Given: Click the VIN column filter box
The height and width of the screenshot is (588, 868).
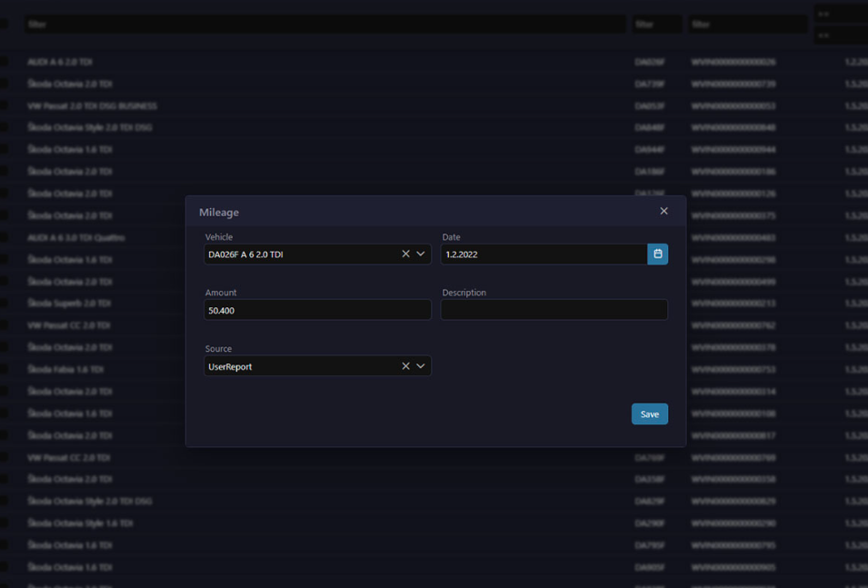Looking at the screenshot, I should point(747,25).
